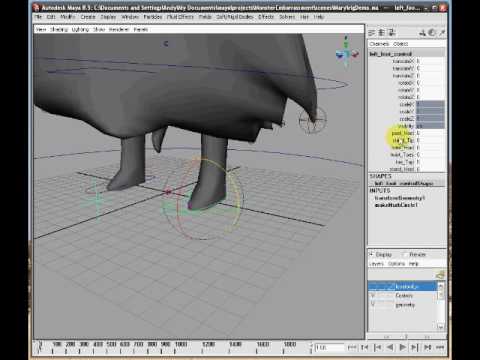
Task: Select the makeNurbCircle1 input node
Action: coord(396,205)
